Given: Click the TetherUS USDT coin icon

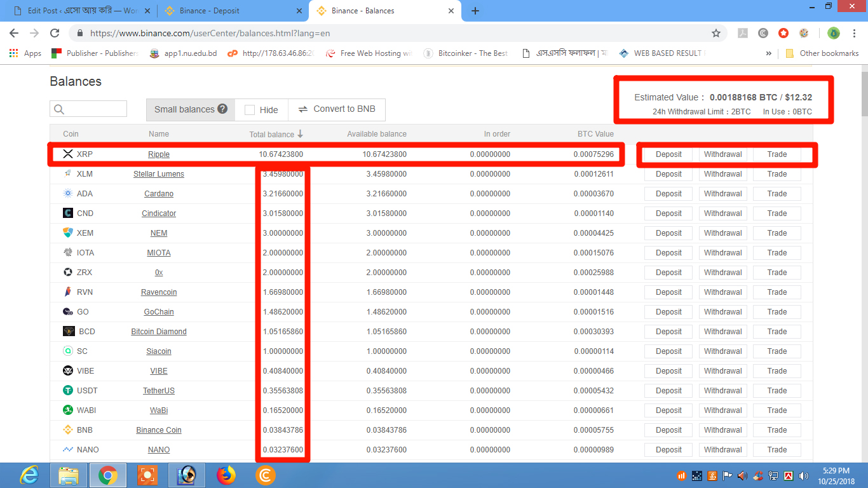Looking at the screenshot, I should (x=68, y=390).
